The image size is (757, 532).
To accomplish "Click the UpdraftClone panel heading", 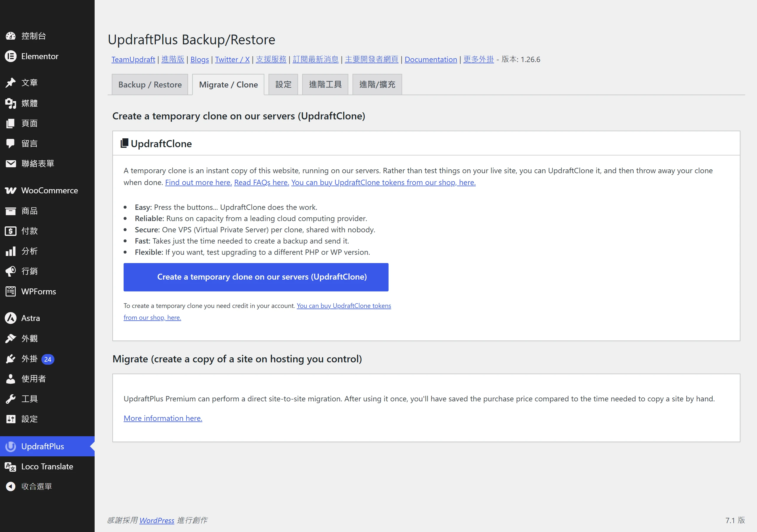I will pyautogui.click(x=161, y=144).
